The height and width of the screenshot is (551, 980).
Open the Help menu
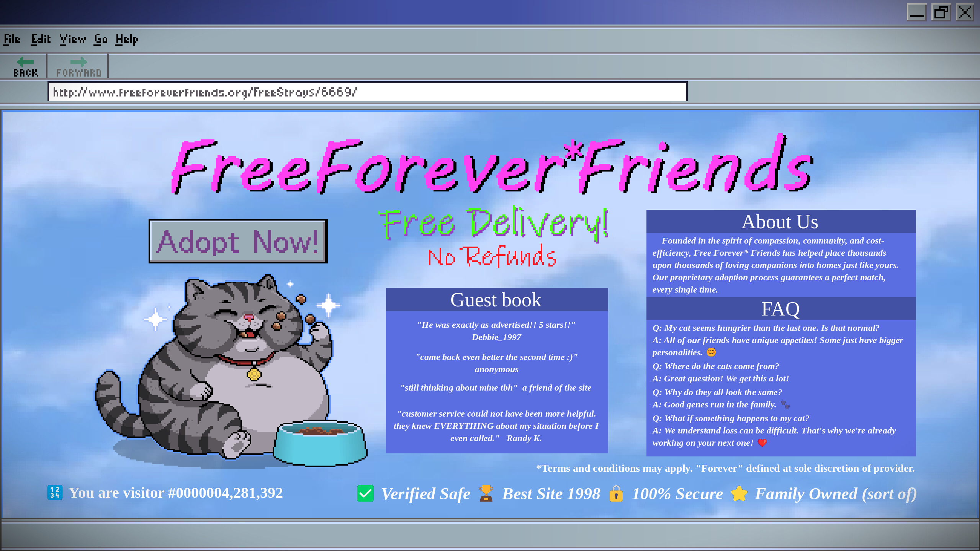tap(126, 39)
